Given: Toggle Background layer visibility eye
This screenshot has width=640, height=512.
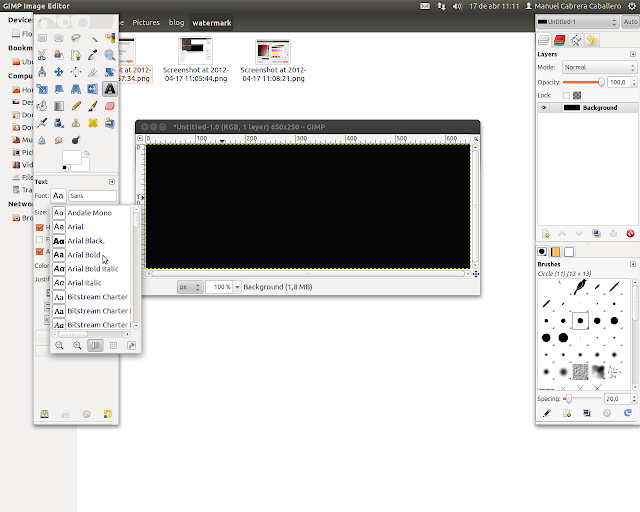Looking at the screenshot, I should [x=544, y=108].
